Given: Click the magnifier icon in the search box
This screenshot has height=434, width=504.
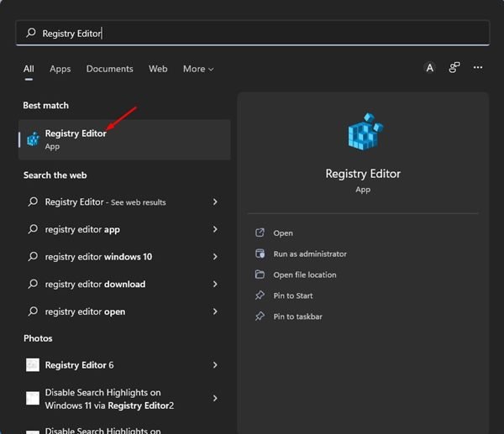Looking at the screenshot, I should pos(31,33).
